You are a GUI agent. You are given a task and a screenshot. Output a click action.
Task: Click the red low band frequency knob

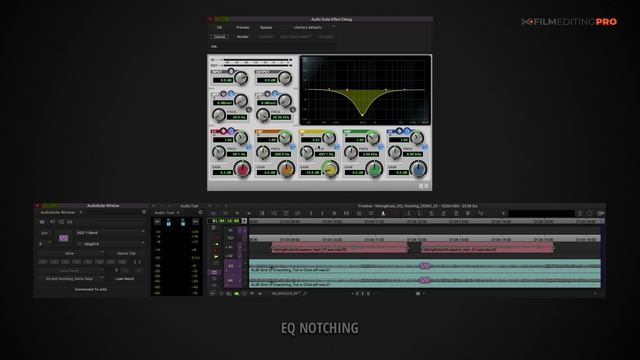click(x=218, y=153)
